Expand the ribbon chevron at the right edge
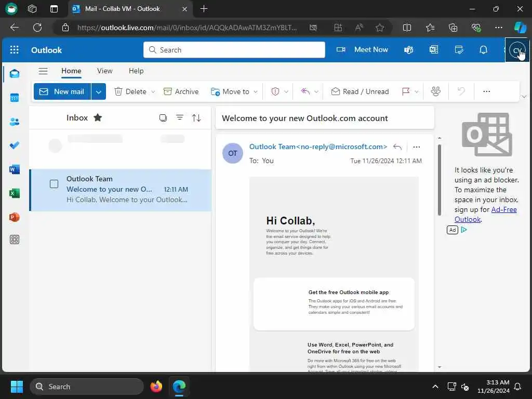The height and width of the screenshot is (399, 532). coord(524,97)
